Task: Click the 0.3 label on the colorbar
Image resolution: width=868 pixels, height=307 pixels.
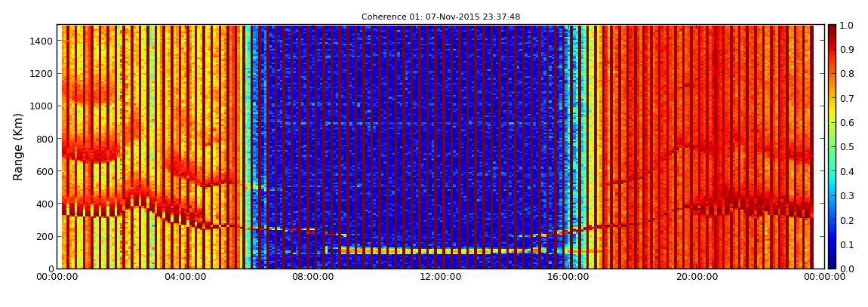Action: pos(848,196)
